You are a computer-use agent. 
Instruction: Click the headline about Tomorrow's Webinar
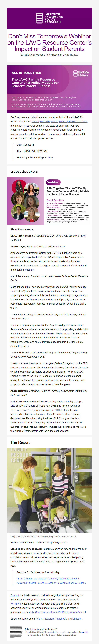(x=49, y=42)
